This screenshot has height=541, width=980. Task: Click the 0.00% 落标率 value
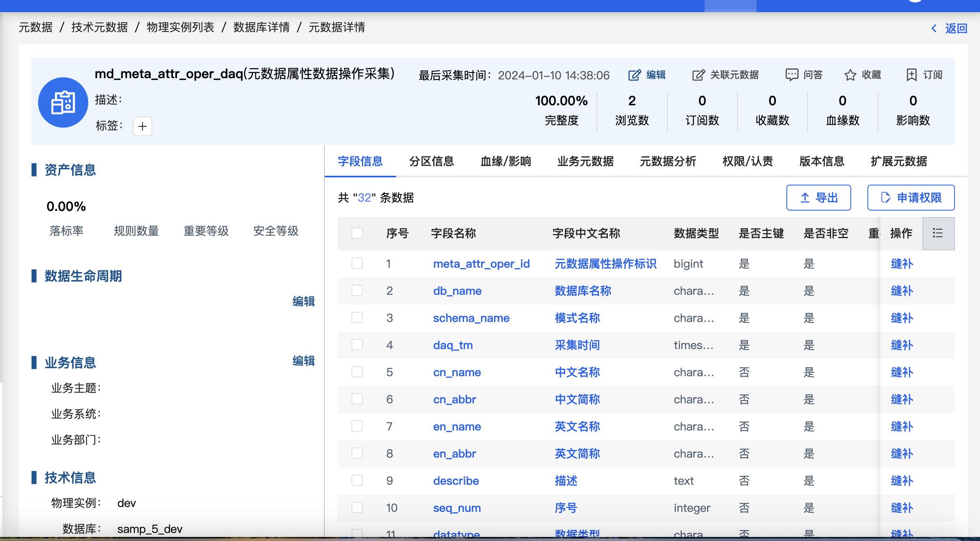(x=66, y=207)
